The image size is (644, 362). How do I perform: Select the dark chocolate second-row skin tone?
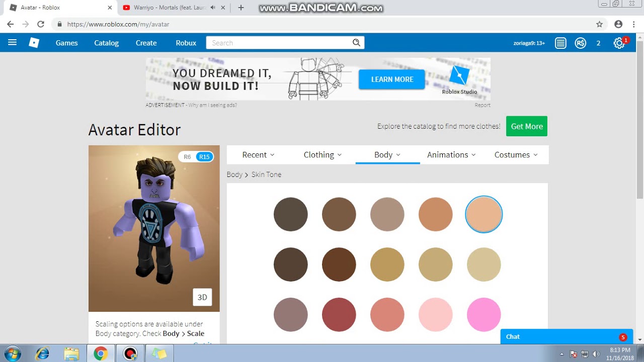coord(291,264)
